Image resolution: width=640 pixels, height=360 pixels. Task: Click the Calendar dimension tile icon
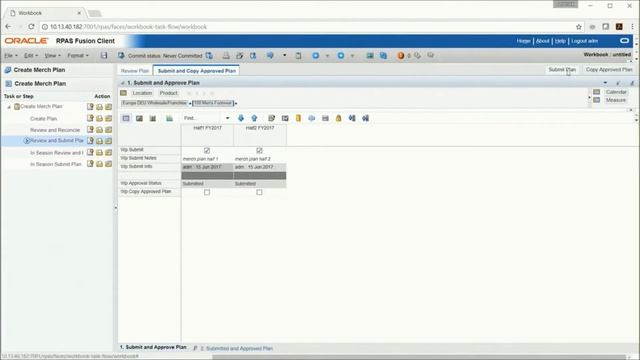tap(597, 92)
